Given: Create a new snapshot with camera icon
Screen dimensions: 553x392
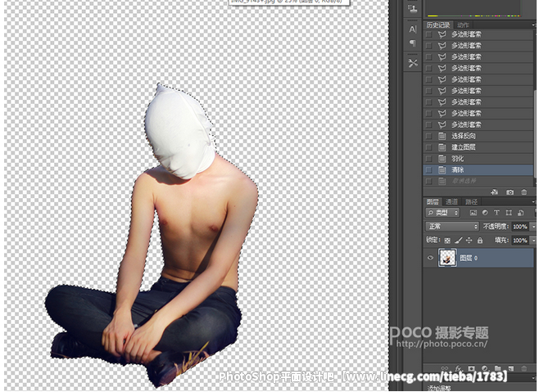Looking at the screenshot, I should [510, 192].
